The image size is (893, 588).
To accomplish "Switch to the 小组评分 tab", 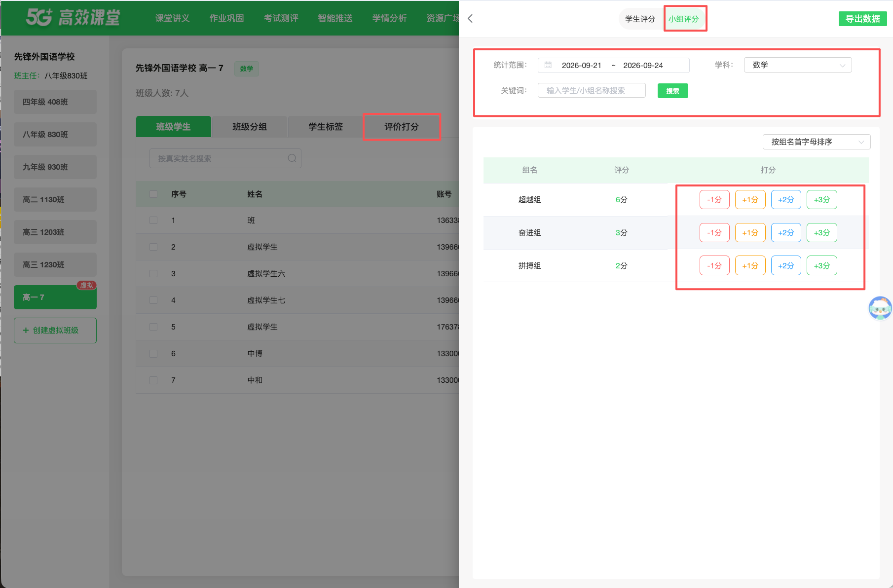I will click(684, 19).
